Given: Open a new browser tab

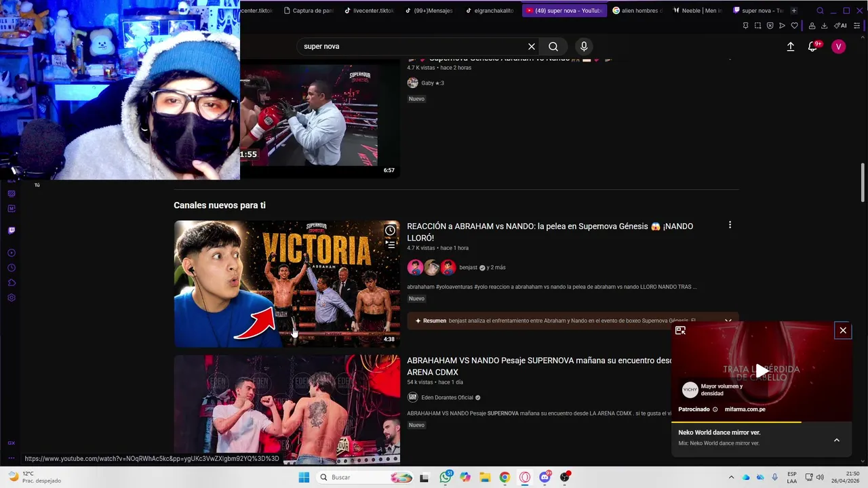Looking at the screenshot, I should coord(794,10).
